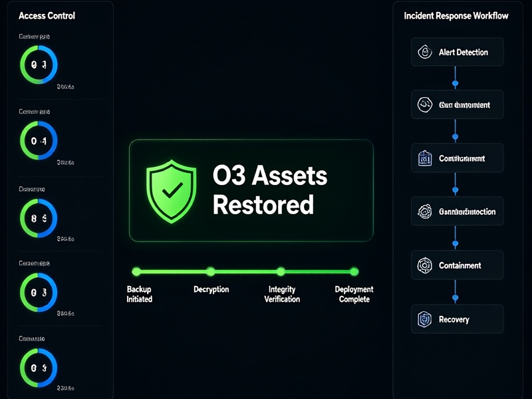The height and width of the screenshot is (399, 532).
Task: Jump to the Decryption timeline dot
Action: (x=211, y=271)
